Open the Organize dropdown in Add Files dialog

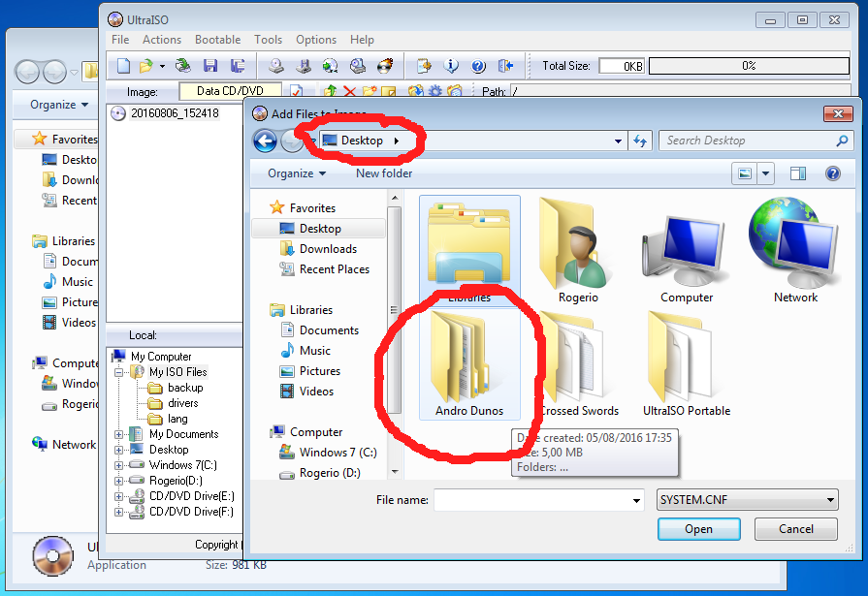pos(297,173)
